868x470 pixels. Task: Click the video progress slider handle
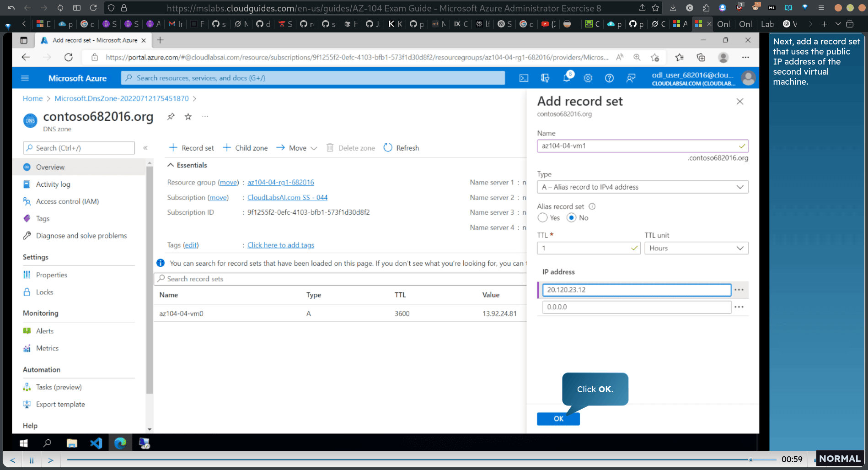pyautogui.click(x=750, y=459)
